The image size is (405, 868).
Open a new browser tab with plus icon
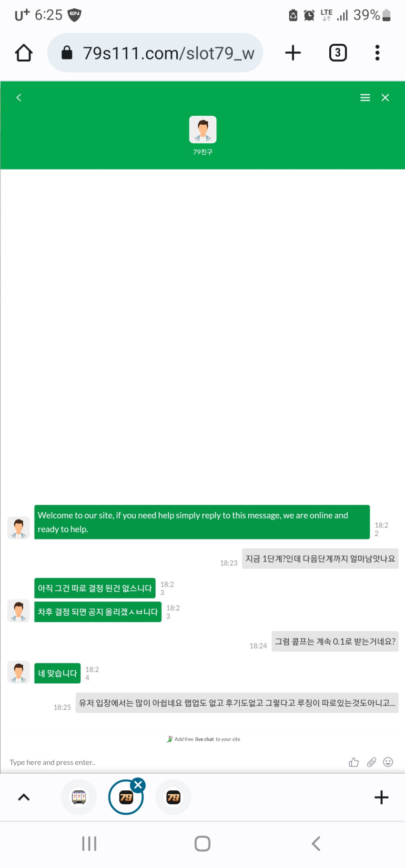[293, 52]
